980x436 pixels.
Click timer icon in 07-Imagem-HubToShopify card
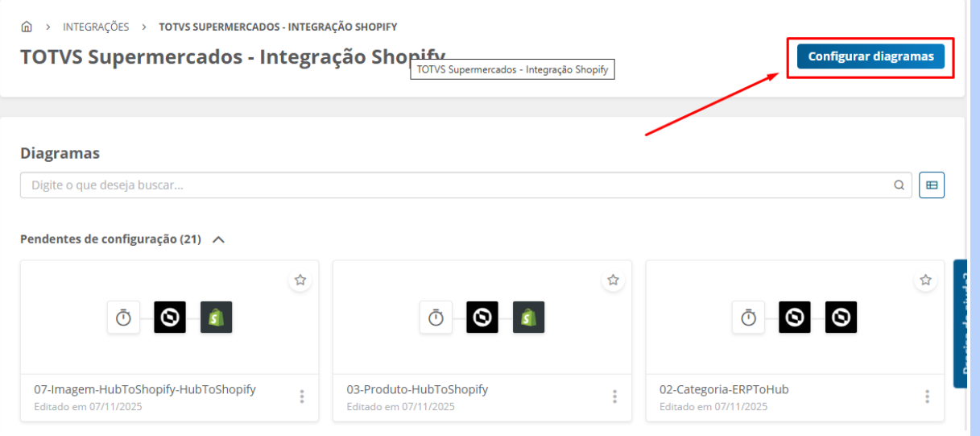click(123, 318)
